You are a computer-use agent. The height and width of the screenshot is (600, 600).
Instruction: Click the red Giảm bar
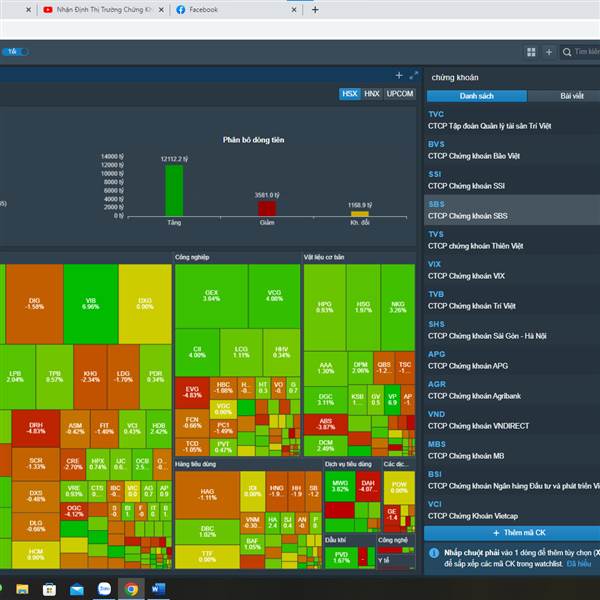(x=267, y=209)
